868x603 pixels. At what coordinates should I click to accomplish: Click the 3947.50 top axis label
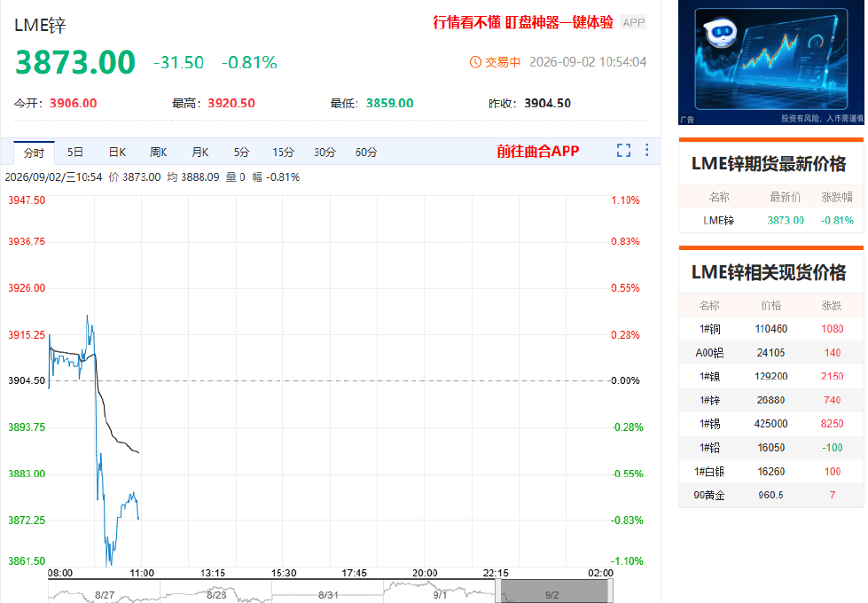[x=27, y=200]
